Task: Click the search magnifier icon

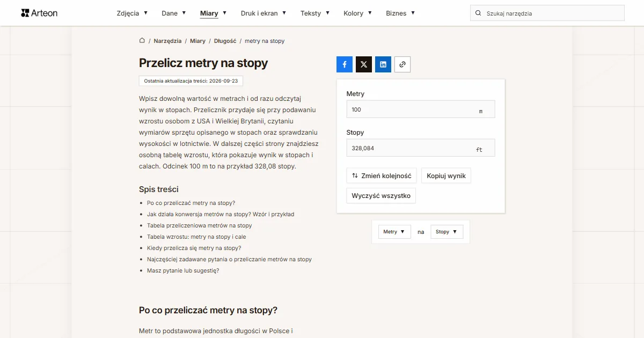Action: pyautogui.click(x=478, y=13)
